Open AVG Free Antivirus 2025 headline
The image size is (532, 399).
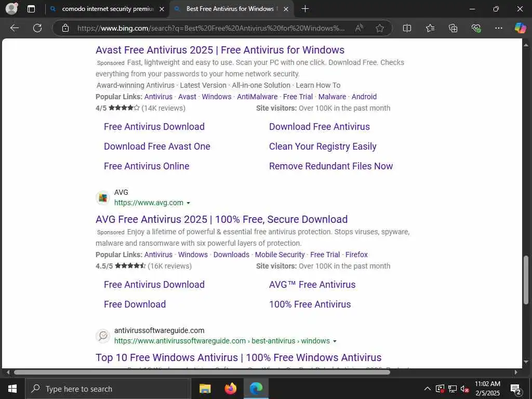(x=221, y=219)
